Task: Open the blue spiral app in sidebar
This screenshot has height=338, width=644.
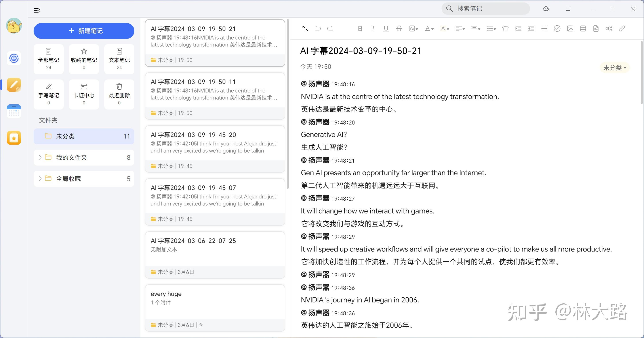Action: pos(14,59)
